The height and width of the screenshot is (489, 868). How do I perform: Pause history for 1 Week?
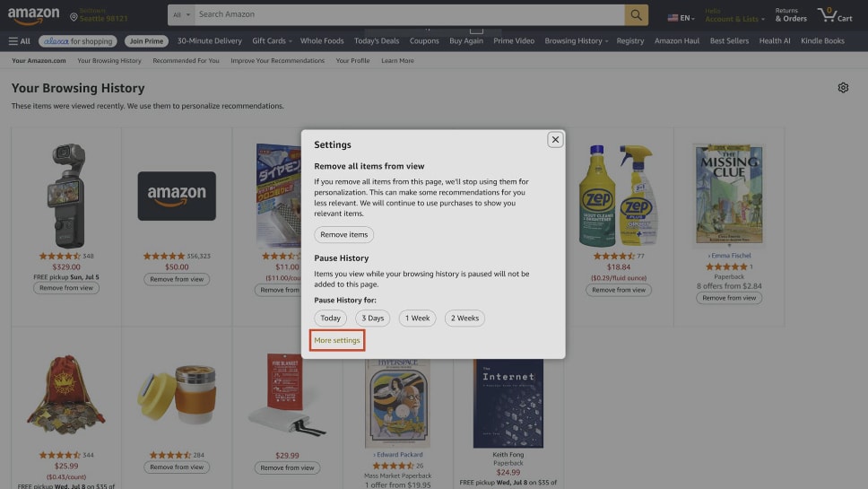[x=417, y=319]
